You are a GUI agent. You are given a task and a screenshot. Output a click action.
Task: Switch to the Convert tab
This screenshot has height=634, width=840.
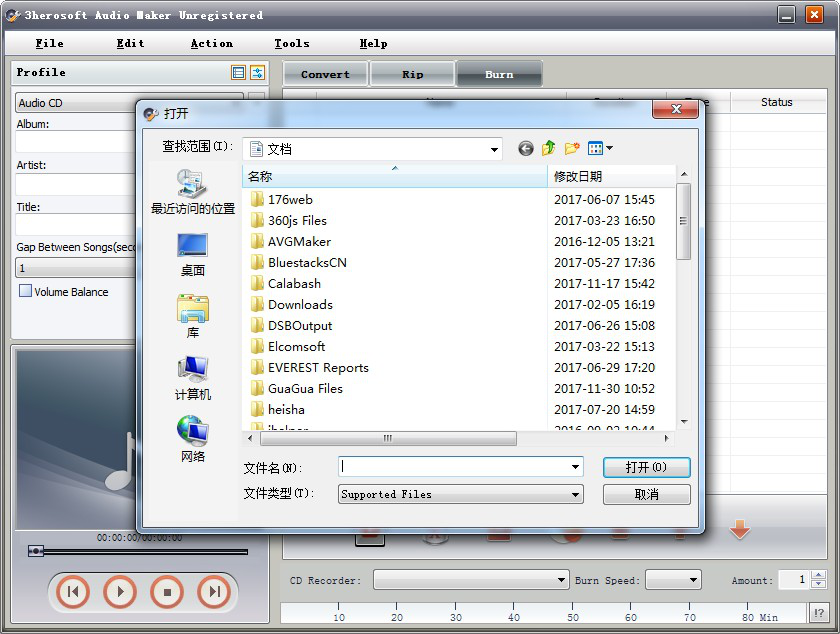325,74
